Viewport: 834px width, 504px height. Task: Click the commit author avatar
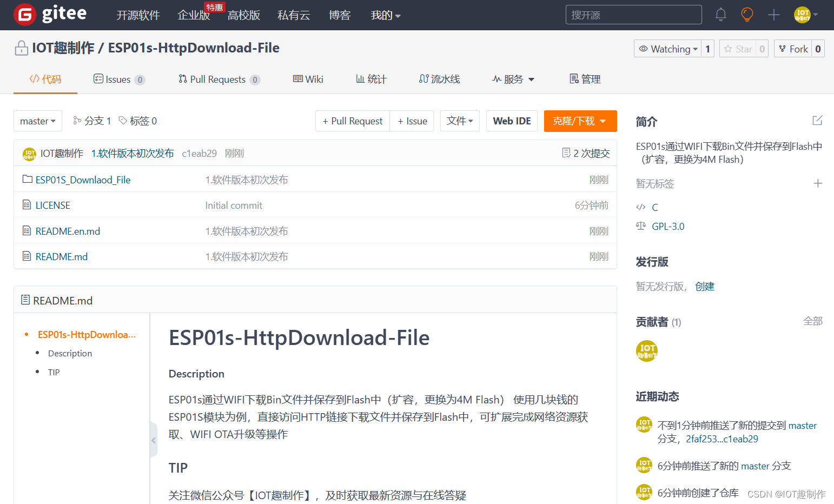click(29, 154)
